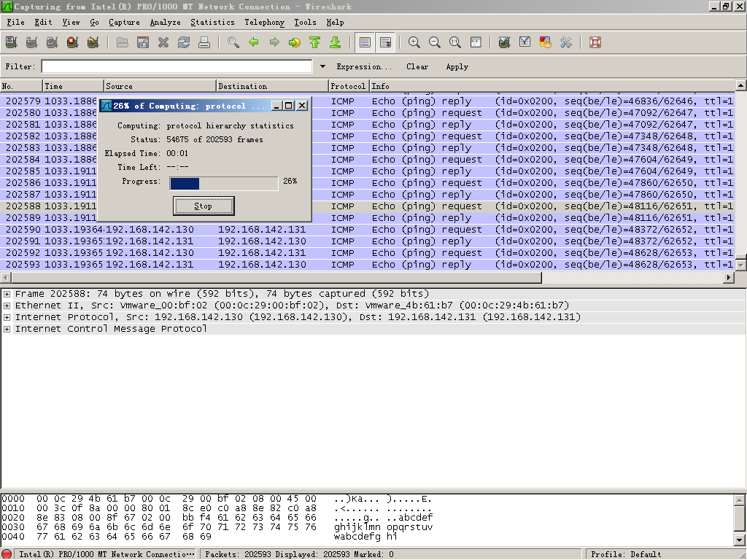Restart the running live capture icon
This screenshot has width=747, height=560.
click(93, 42)
